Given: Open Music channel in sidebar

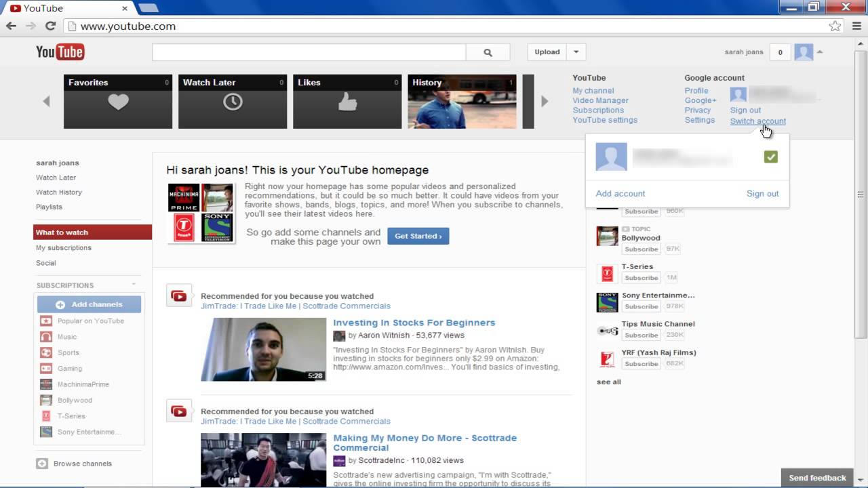Looking at the screenshot, I should [x=66, y=337].
